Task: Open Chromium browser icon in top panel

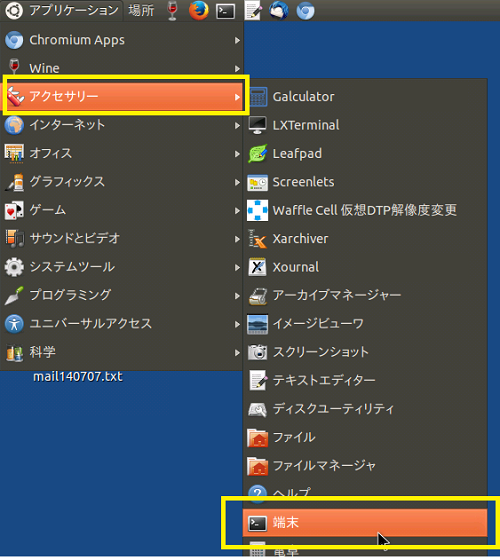Action: point(306,11)
